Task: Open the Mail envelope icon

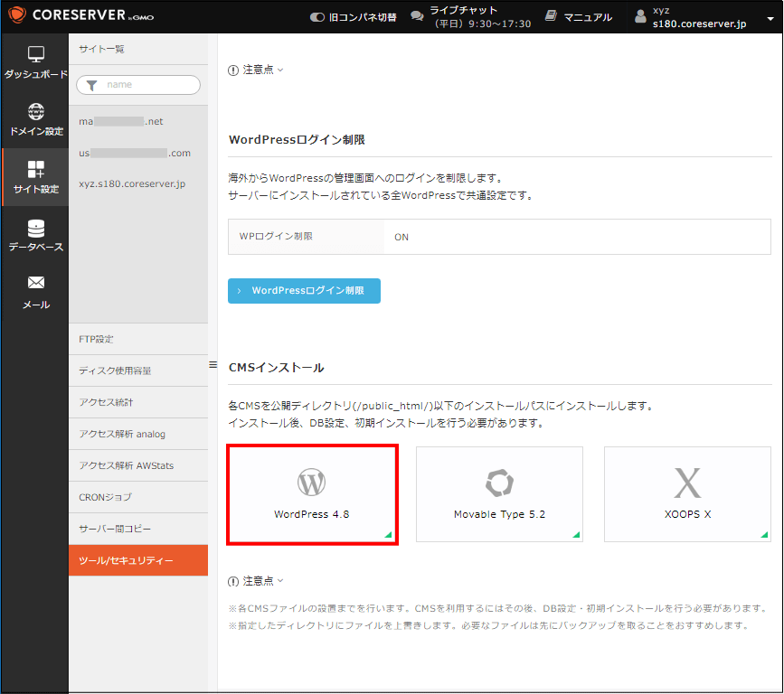Action: click(35, 283)
